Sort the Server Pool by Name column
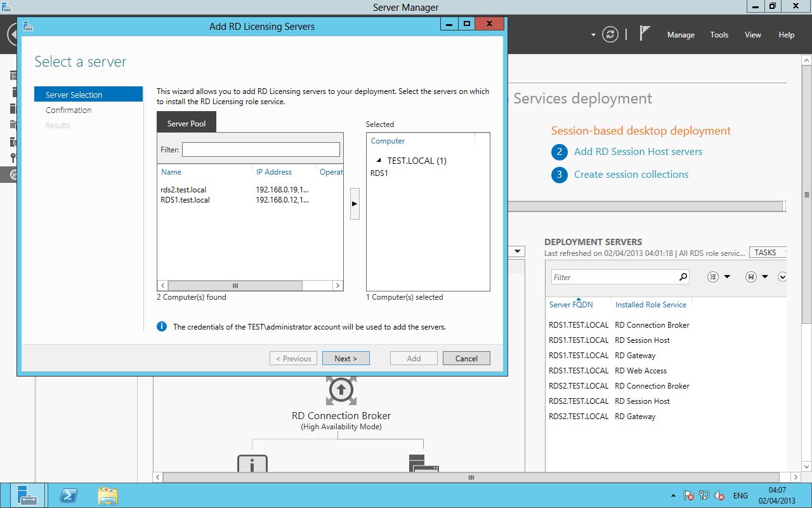 (x=171, y=172)
